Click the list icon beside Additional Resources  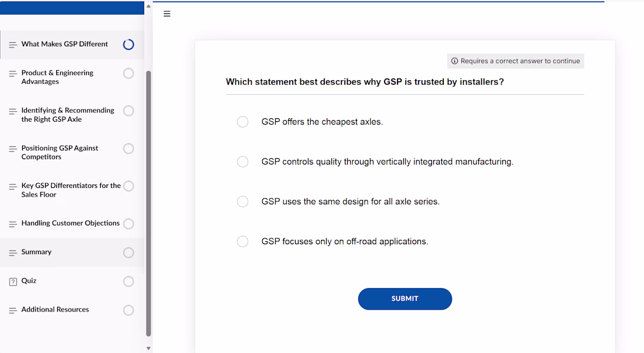(x=13, y=311)
